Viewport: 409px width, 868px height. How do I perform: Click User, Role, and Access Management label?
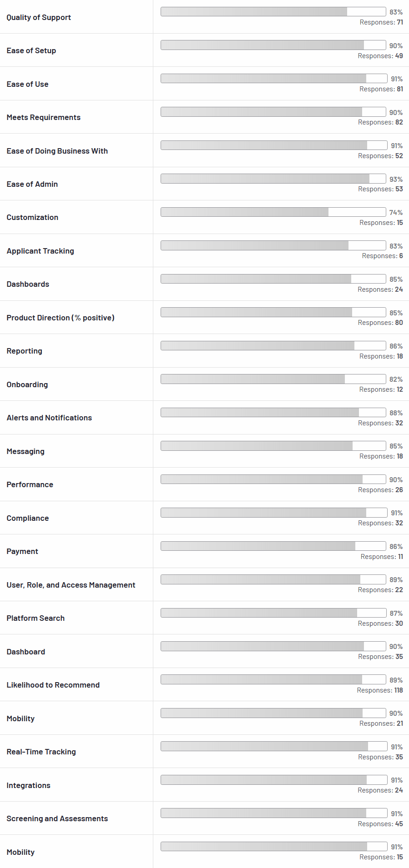(x=71, y=585)
